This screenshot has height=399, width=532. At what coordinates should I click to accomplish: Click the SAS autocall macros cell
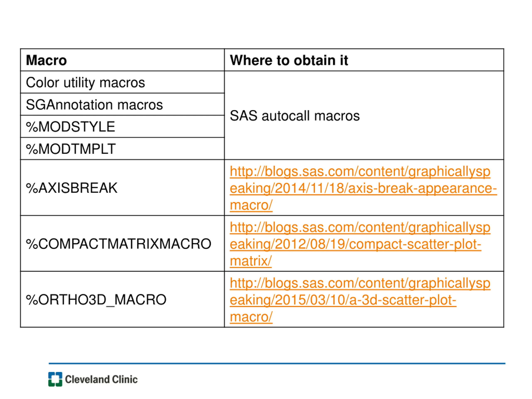click(x=364, y=116)
